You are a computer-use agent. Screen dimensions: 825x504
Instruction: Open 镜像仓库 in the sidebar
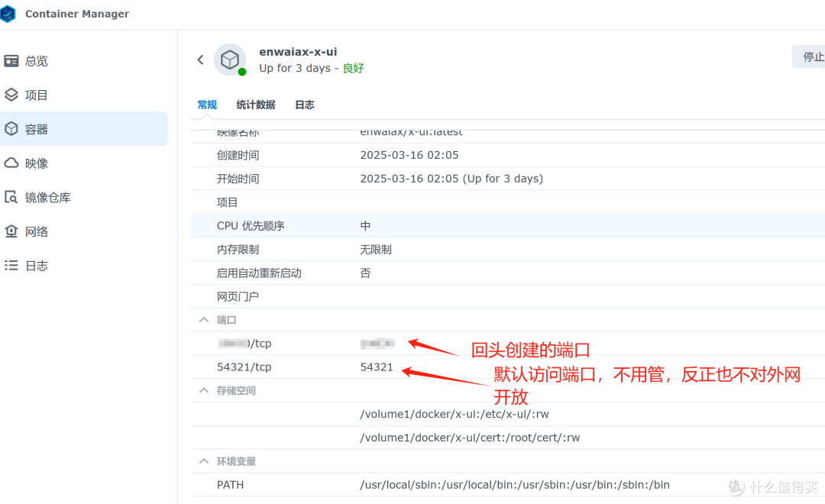pyautogui.click(x=48, y=198)
